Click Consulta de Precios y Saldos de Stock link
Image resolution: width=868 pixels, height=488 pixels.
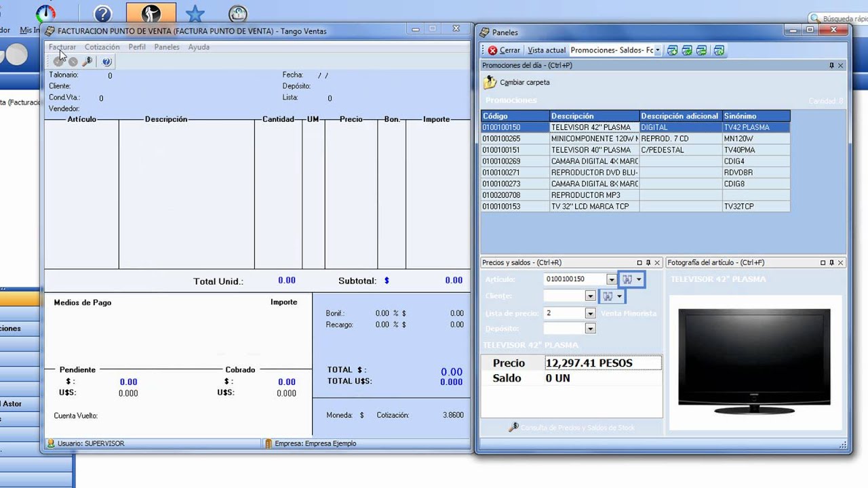(572, 428)
